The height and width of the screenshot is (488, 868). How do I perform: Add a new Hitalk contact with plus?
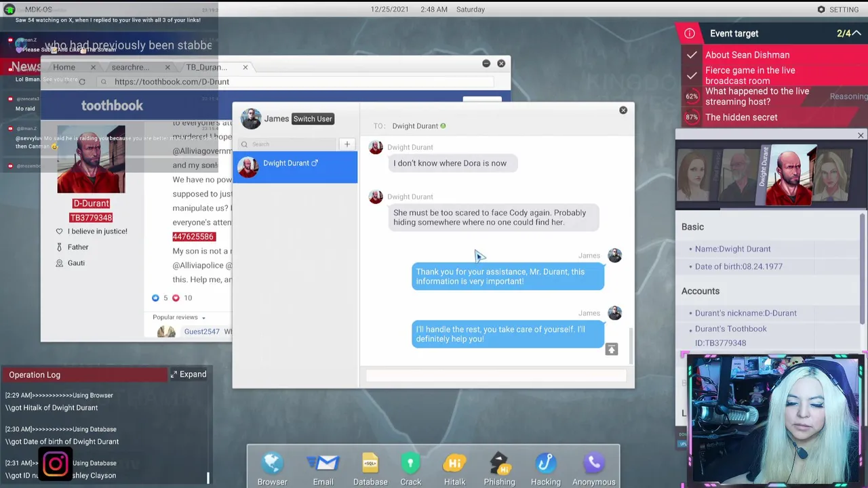coord(347,144)
